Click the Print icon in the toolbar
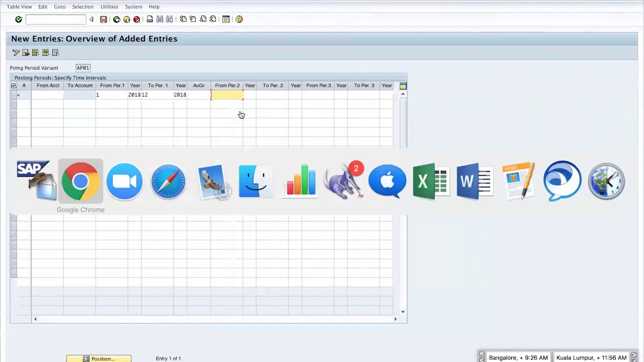 [x=149, y=19]
